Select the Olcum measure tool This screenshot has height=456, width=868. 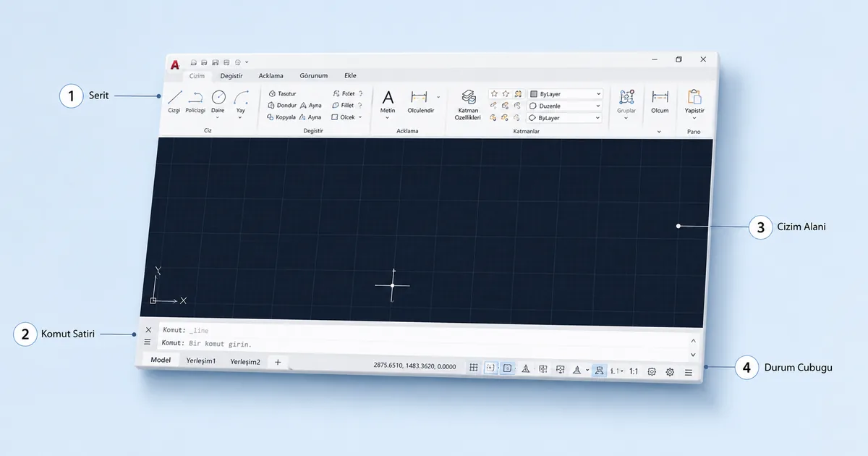[660, 101]
